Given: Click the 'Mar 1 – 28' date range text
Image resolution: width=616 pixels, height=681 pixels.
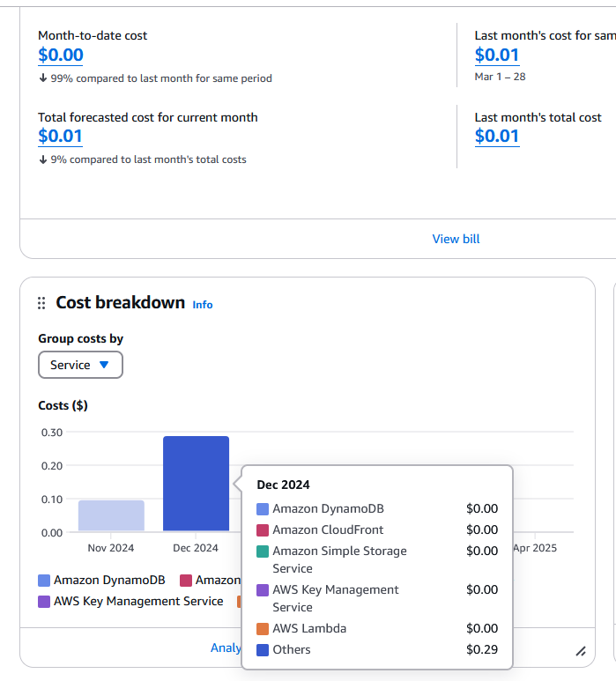Looking at the screenshot, I should 500,77.
